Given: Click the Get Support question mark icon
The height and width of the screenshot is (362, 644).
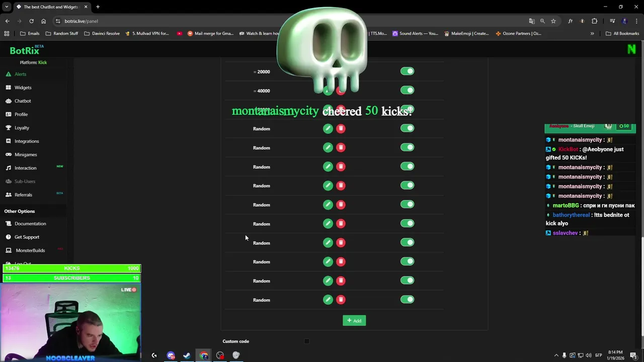Looking at the screenshot, I should point(9,237).
